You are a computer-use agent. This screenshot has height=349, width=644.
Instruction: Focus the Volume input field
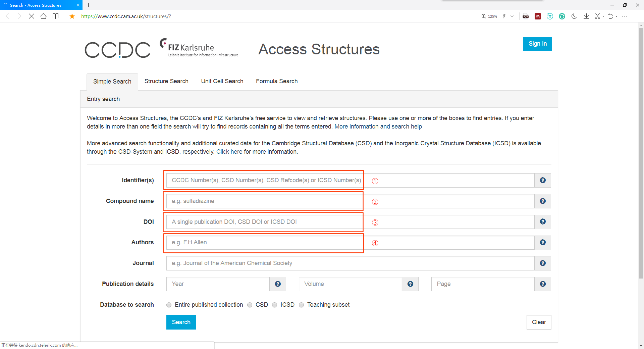351,284
